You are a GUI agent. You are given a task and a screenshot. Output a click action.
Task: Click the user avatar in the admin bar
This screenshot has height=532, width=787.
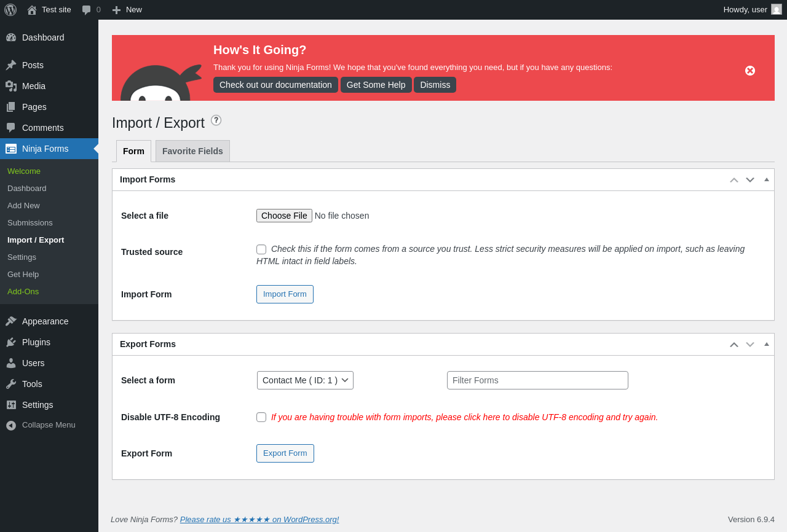click(777, 9)
